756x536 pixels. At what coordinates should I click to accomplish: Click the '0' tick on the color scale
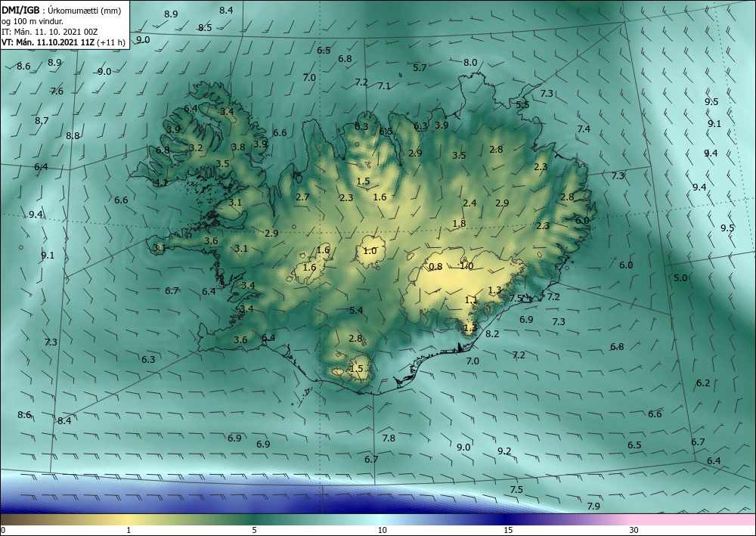click(3, 531)
